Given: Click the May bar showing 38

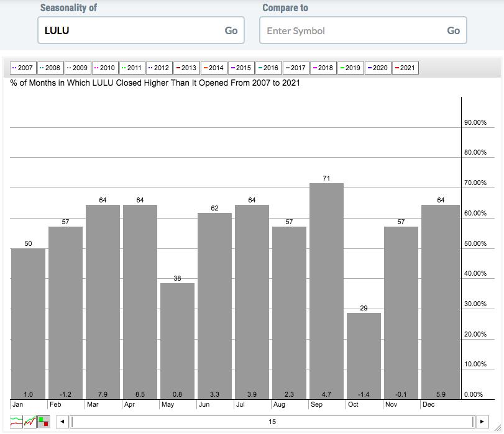Looking at the screenshot, I should point(177,340).
